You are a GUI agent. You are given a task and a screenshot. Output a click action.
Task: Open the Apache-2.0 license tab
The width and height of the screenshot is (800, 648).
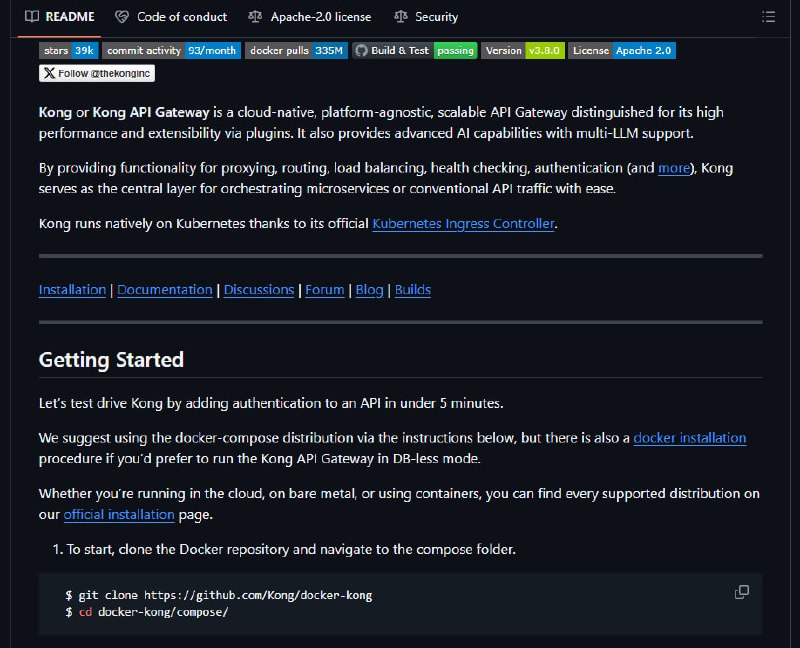[310, 17]
